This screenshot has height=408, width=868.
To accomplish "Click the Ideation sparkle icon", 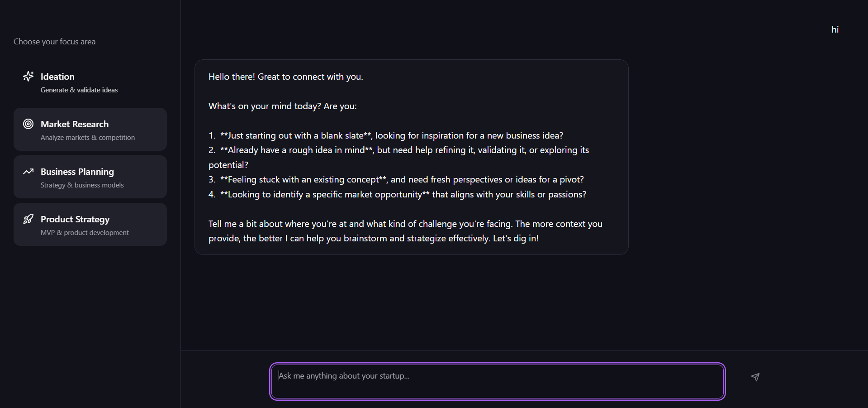I will 28,76.
